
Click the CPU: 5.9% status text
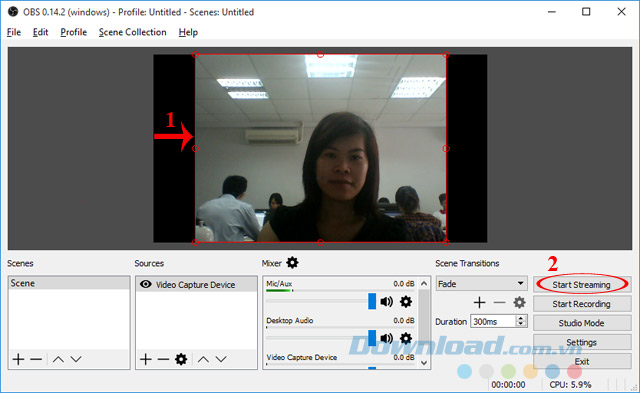coord(570,384)
